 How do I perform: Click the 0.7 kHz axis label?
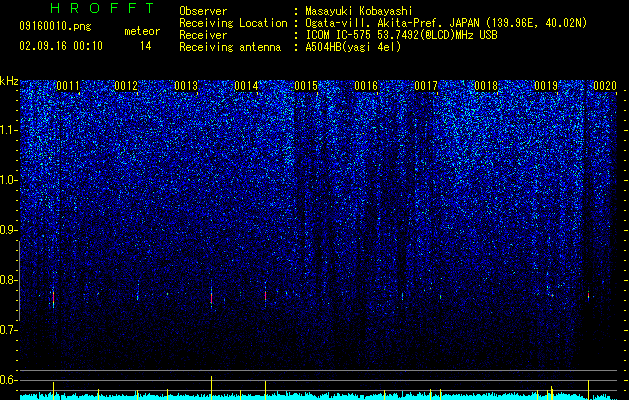[9, 330]
